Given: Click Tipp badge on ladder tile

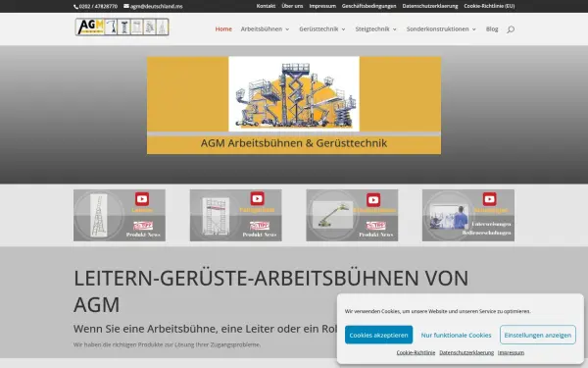Looking at the screenshot, I should tap(143, 226).
